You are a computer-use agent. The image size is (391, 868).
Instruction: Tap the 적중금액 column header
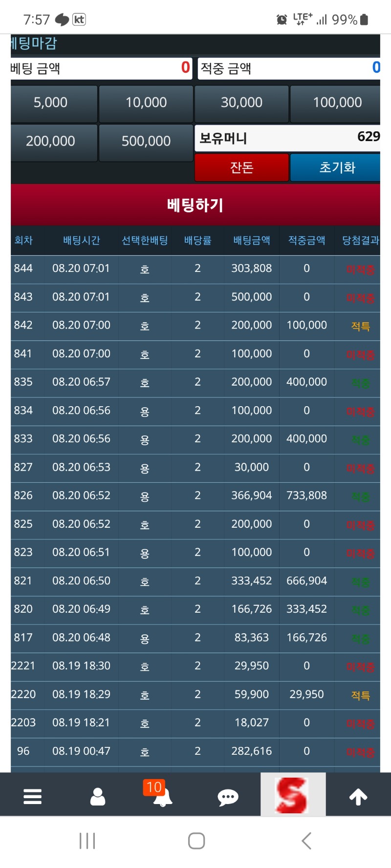point(306,240)
